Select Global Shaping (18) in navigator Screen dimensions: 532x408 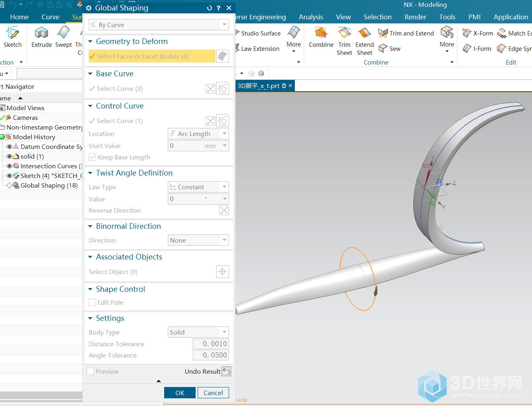[49, 185]
